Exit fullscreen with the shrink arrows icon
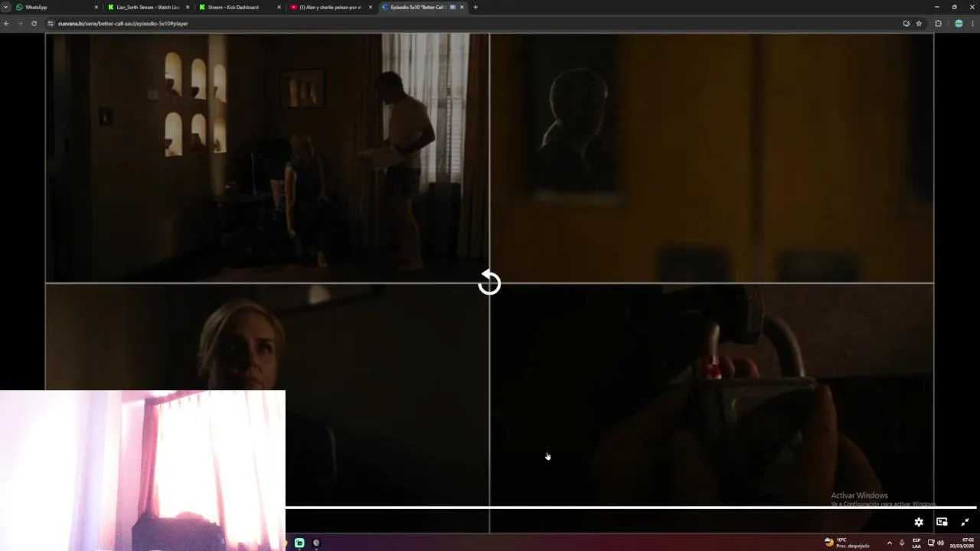Screen dimensions: 980x551 [965, 522]
